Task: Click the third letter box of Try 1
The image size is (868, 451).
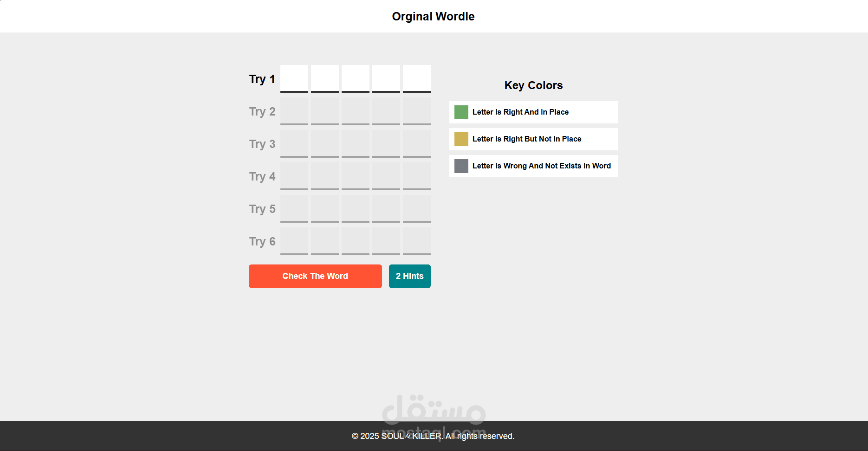Action: (x=356, y=79)
